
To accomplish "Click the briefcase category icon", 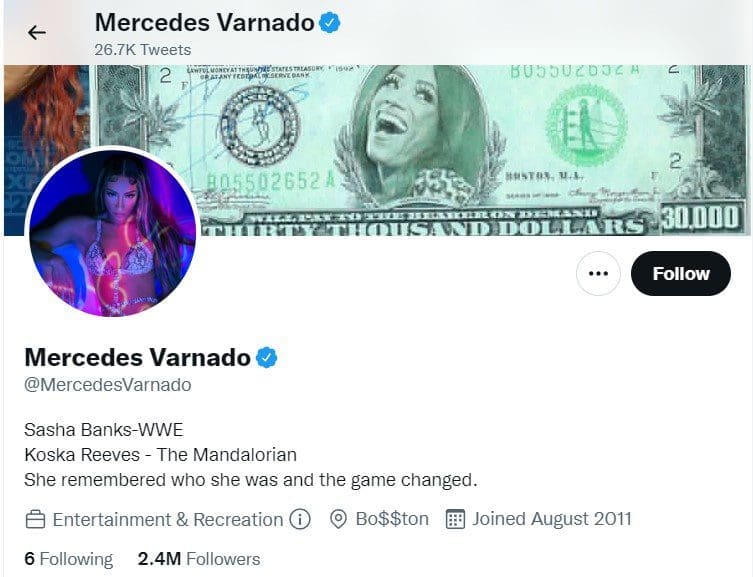I will [x=35, y=520].
